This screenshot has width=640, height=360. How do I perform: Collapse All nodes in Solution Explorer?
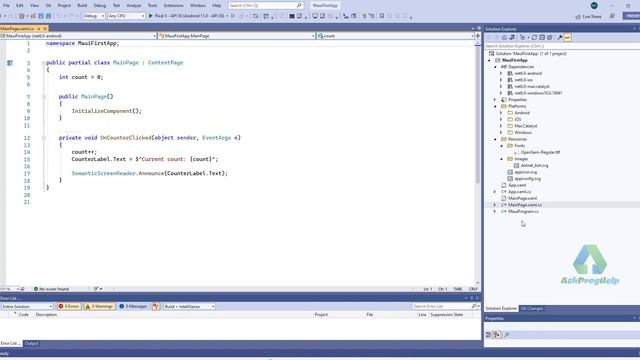[542, 38]
